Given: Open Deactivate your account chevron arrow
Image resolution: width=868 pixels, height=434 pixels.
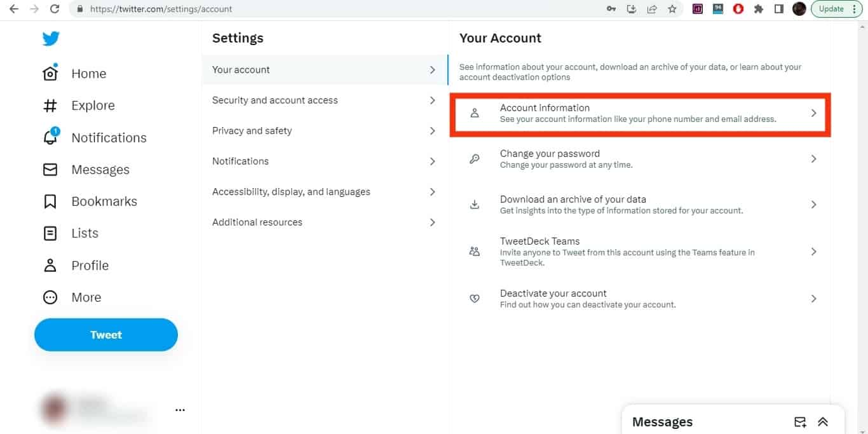Looking at the screenshot, I should pyautogui.click(x=813, y=299).
